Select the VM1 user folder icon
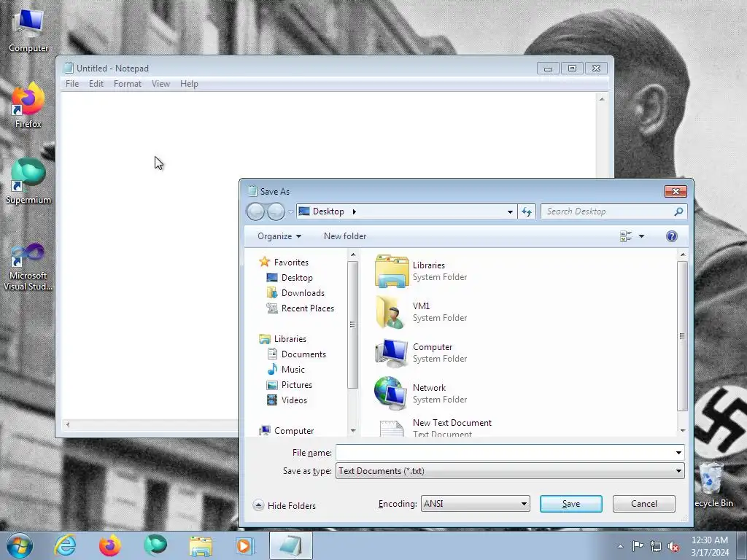747x560 pixels. [x=391, y=312]
